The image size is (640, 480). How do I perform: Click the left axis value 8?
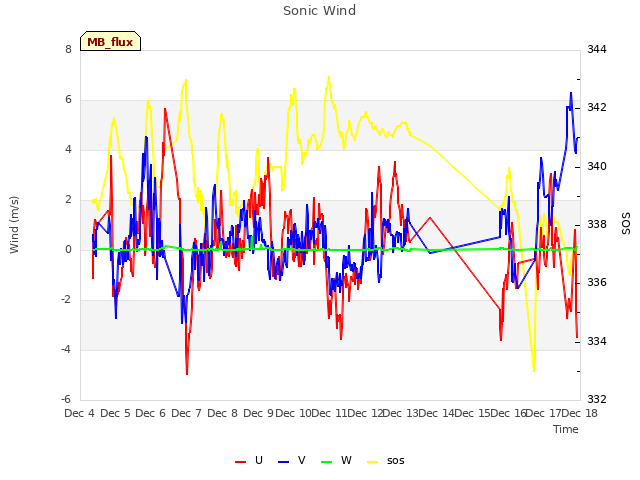tap(68, 49)
